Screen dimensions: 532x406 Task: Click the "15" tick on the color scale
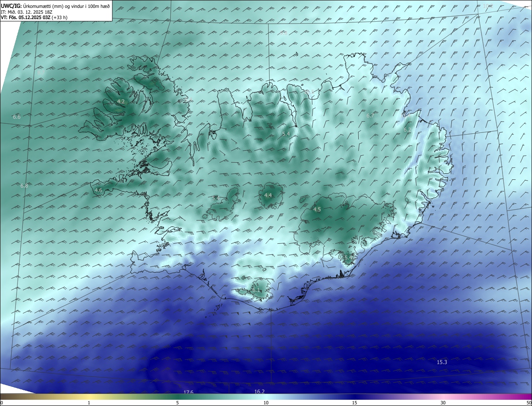click(355, 403)
